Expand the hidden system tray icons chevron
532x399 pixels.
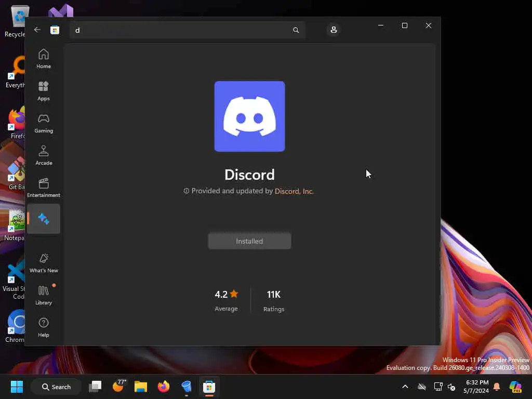pyautogui.click(x=405, y=387)
